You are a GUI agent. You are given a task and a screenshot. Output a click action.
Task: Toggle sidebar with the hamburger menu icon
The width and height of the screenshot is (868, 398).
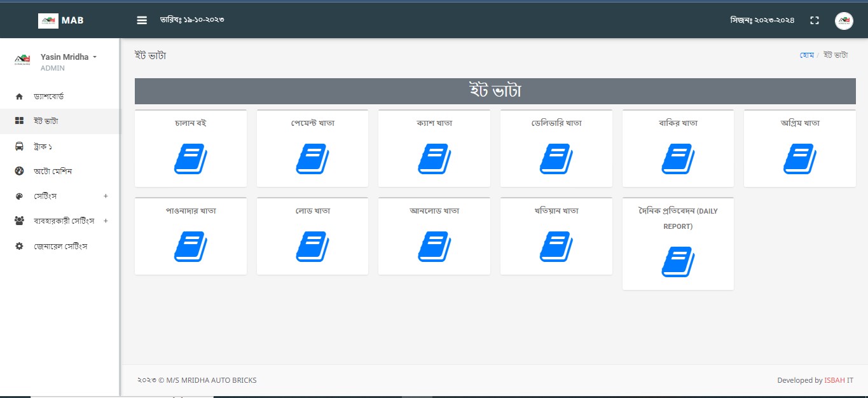(142, 20)
